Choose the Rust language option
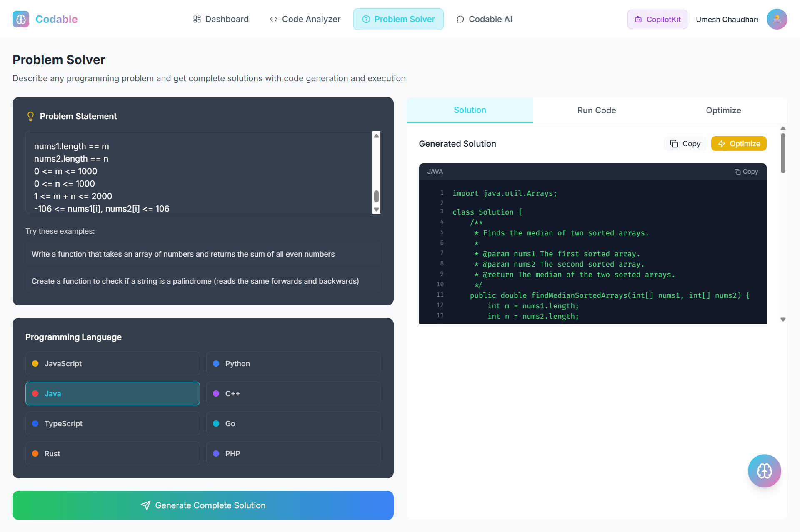This screenshot has height=532, width=800. (x=112, y=454)
